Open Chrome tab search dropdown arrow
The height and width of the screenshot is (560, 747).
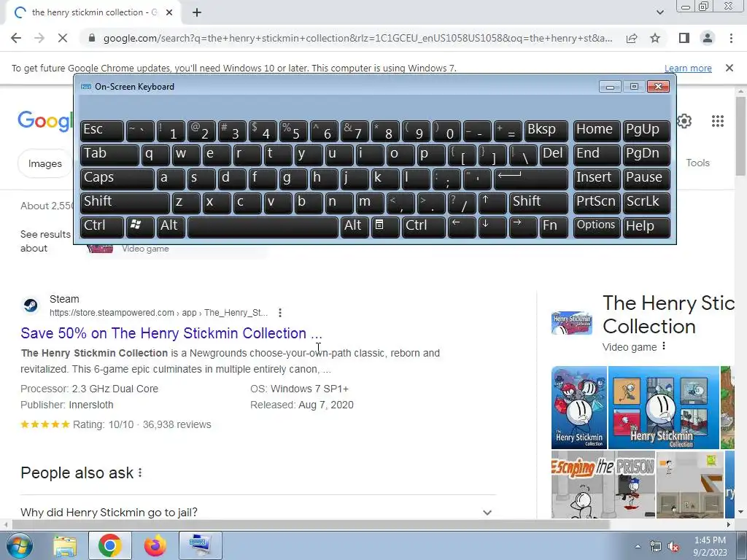pyautogui.click(x=659, y=13)
